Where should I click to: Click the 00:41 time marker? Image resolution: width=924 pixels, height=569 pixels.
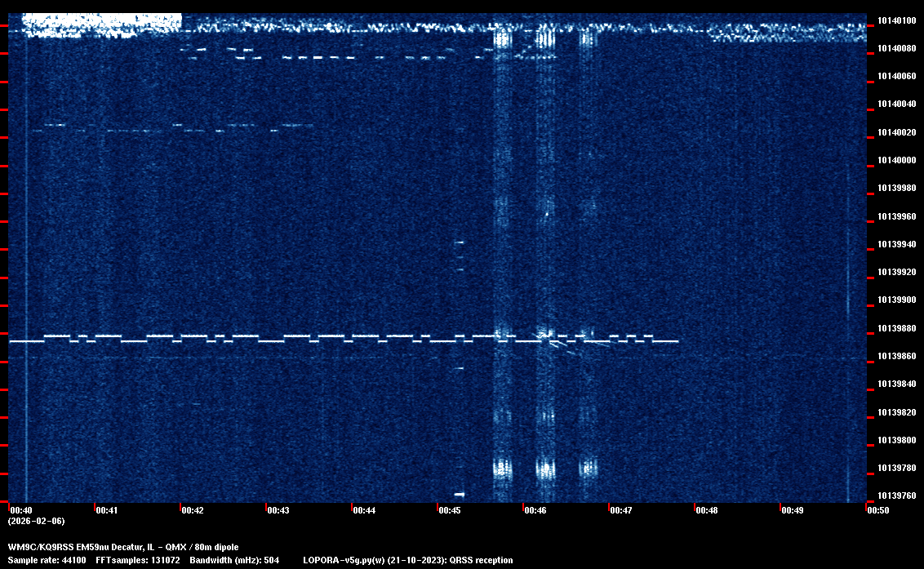pyautogui.click(x=107, y=510)
